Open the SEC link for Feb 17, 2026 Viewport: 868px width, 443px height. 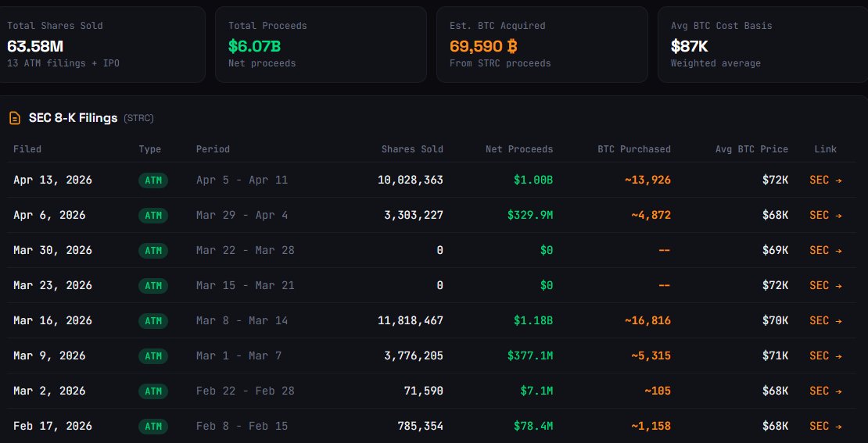tap(825, 426)
